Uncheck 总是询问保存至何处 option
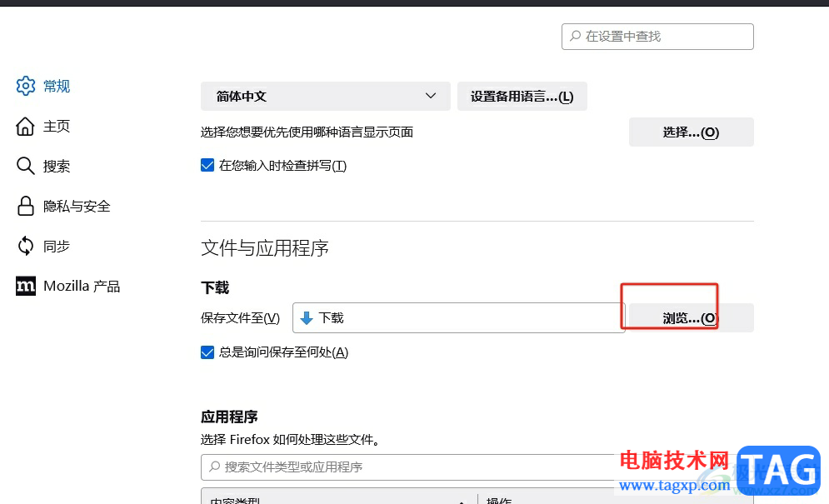Viewport: 829px width, 504px height. 207,352
